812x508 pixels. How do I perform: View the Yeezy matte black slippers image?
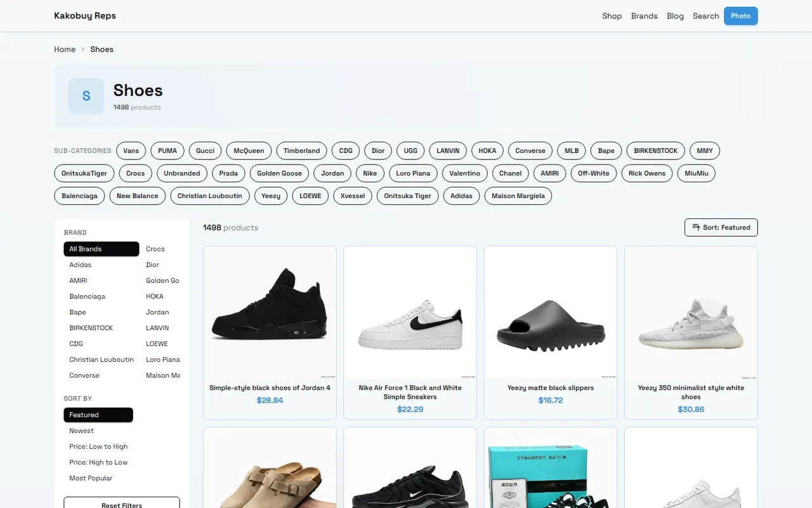pos(551,312)
